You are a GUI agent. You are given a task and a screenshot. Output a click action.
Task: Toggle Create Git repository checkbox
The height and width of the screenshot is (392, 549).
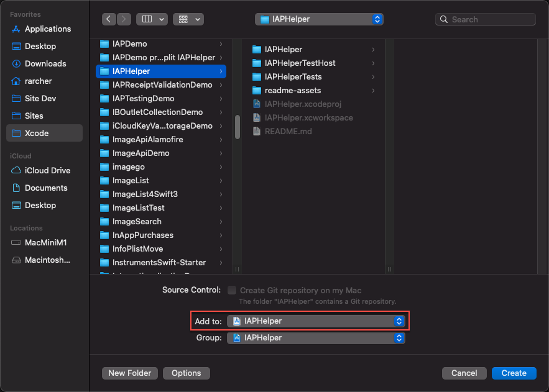[232, 290]
